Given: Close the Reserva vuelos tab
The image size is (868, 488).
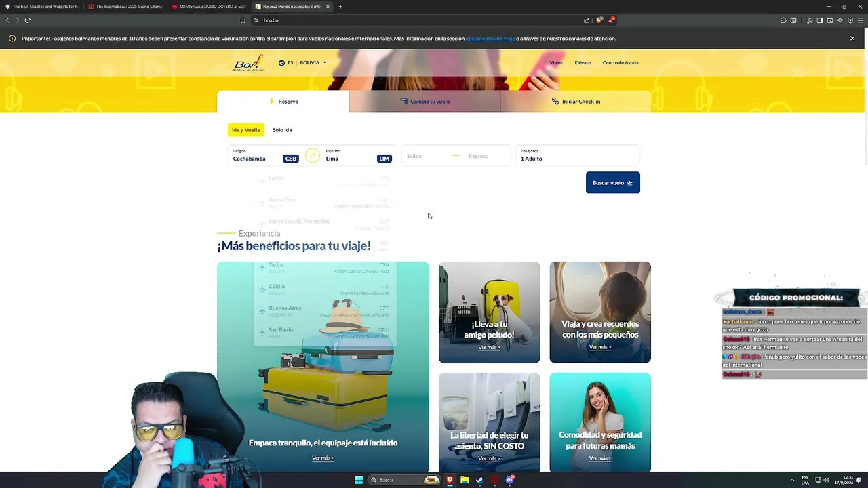Looking at the screenshot, I should (328, 7).
